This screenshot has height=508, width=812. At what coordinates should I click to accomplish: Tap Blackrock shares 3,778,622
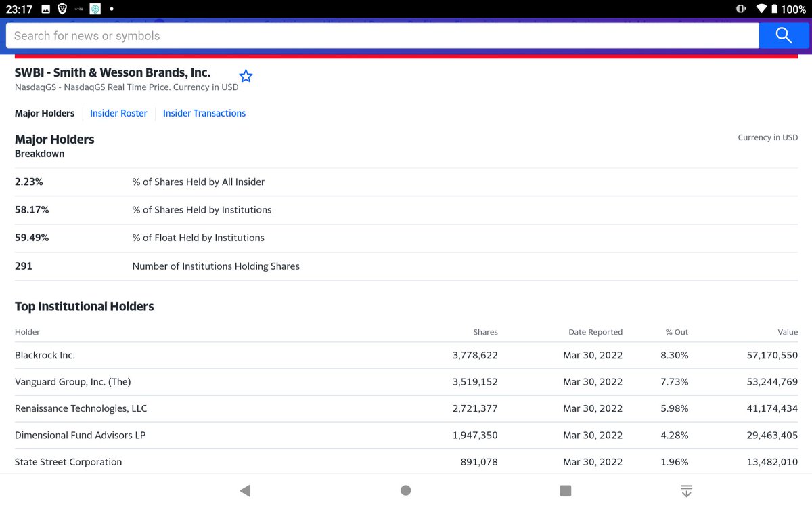(475, 355)
